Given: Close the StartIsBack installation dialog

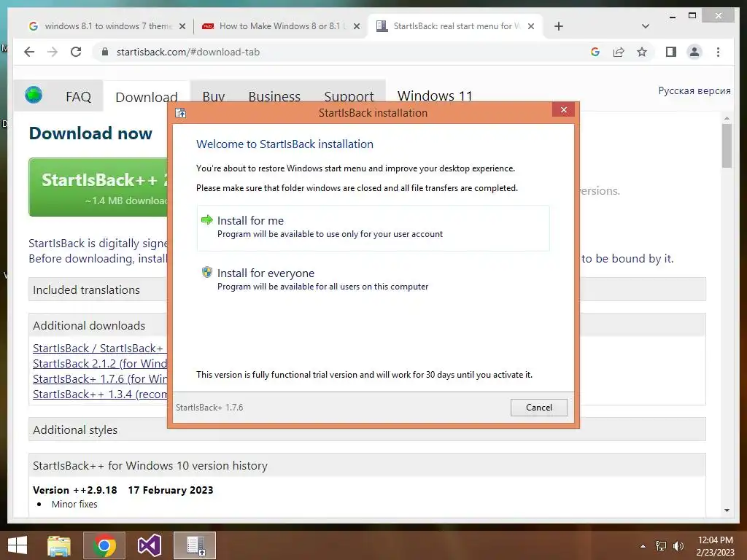Looking at the screenshot, I should point(564,110).
